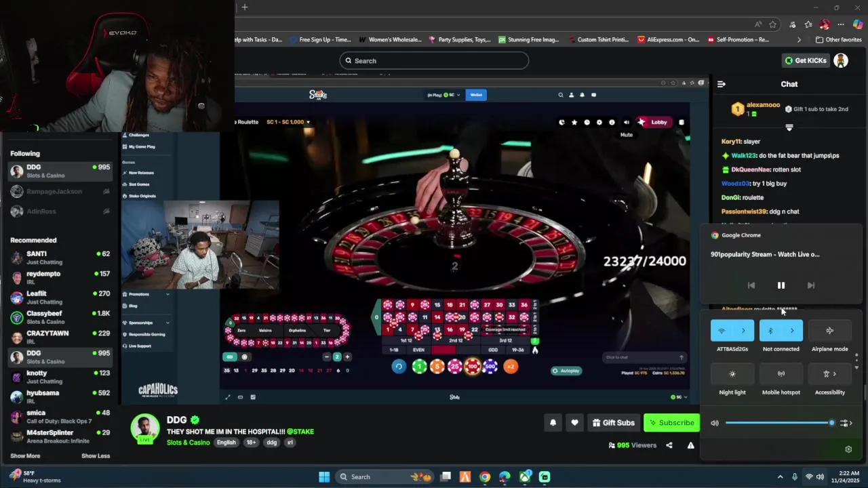
Task: Click the ddg tag
Action: (x=272, y=443)
